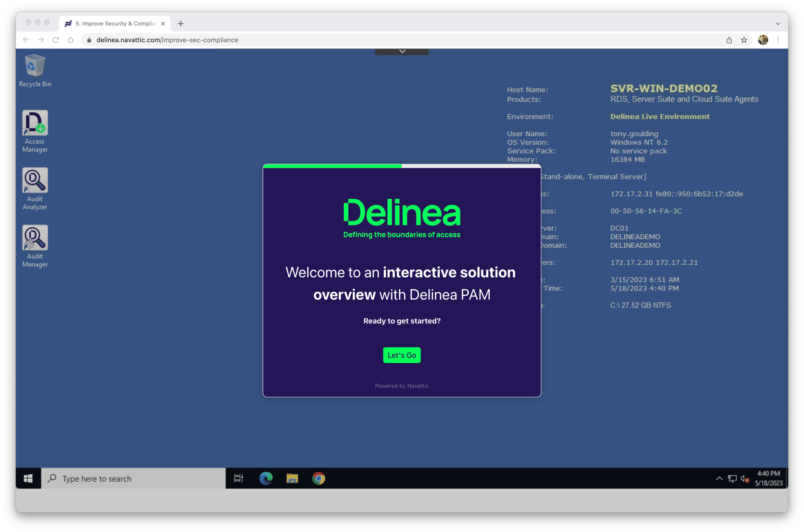This screenshot has height=532, width=804.
Task: Click the Powered by Navattic link
Action: (401, 385)
